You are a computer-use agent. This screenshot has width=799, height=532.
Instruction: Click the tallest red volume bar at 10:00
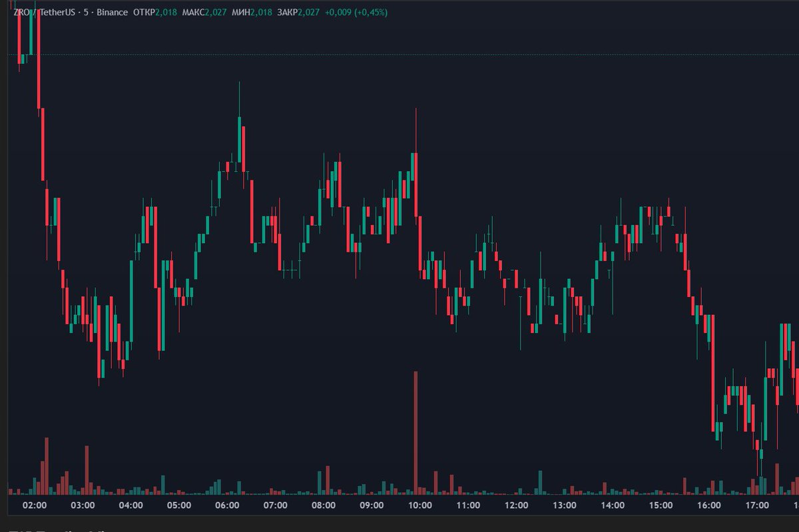415,433
